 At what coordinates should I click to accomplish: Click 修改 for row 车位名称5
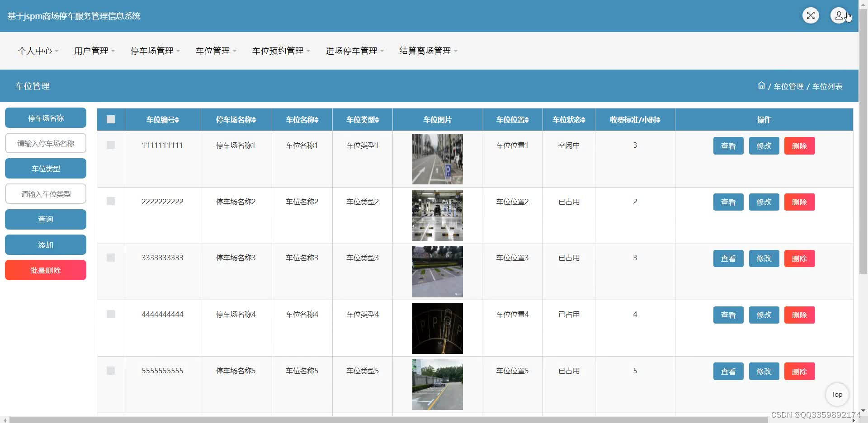764,371
